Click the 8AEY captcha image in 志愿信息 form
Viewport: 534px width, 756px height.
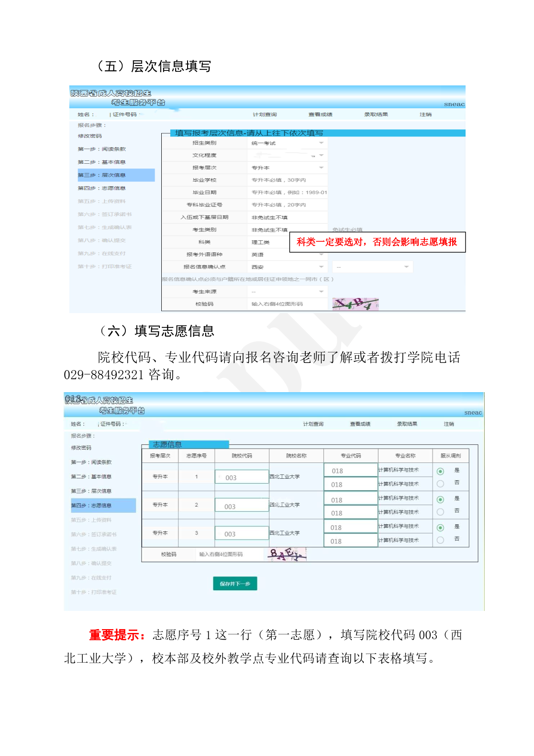287,554
